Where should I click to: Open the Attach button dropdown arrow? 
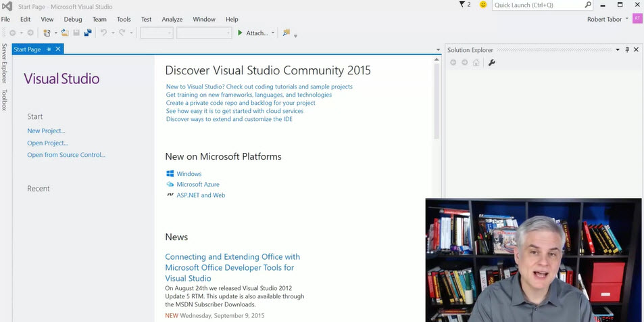pyautogui.click(x=273, y=32)
